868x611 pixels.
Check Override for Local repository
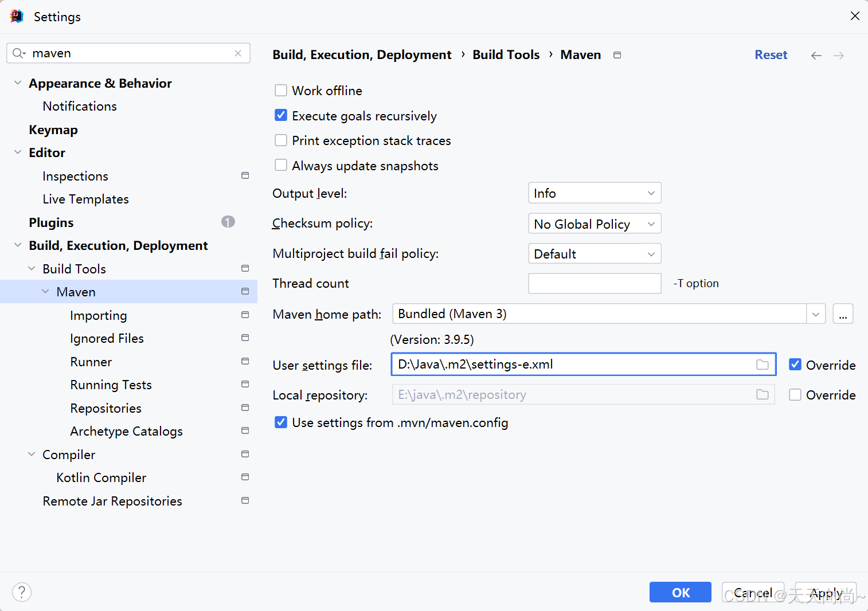795,395
